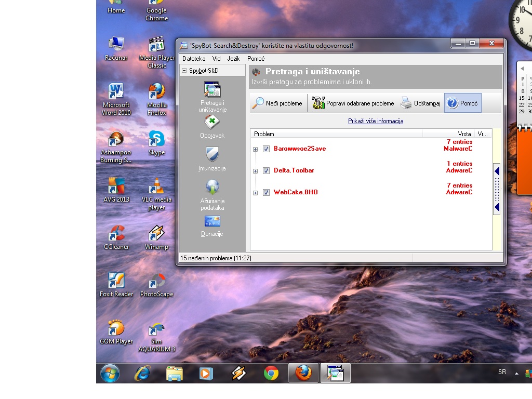
Task: Select Sim AQUARIUM 3 desktop icon
Action: tap(156, 338)
